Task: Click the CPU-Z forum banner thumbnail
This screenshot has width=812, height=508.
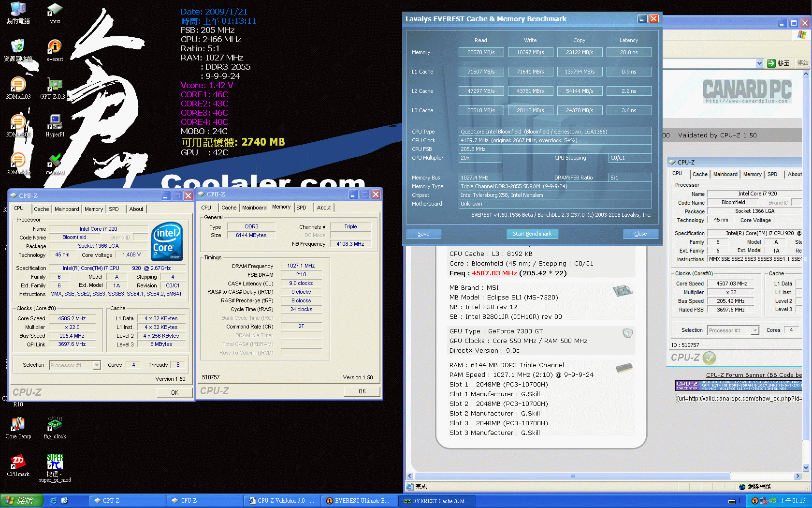Action: [739, 386]
